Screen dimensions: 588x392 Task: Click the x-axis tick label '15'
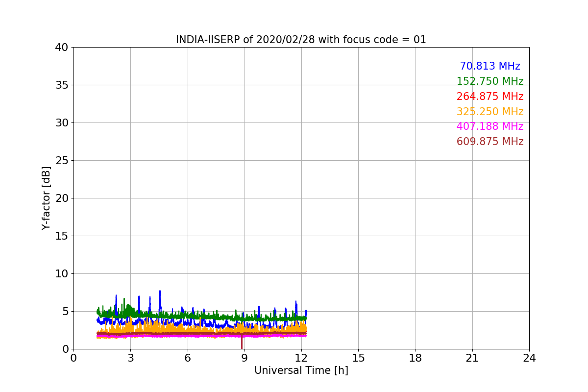pyautogui.click(x=358, y=358)
